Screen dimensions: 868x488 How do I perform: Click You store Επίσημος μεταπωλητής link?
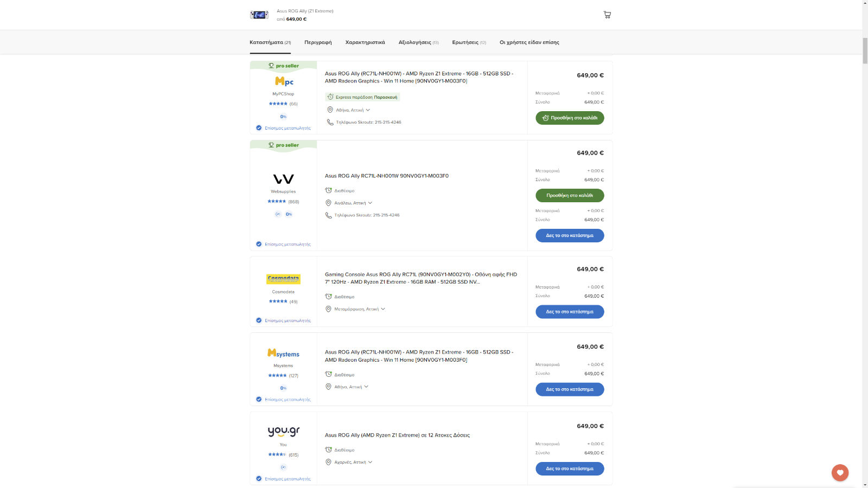point(288,479)
